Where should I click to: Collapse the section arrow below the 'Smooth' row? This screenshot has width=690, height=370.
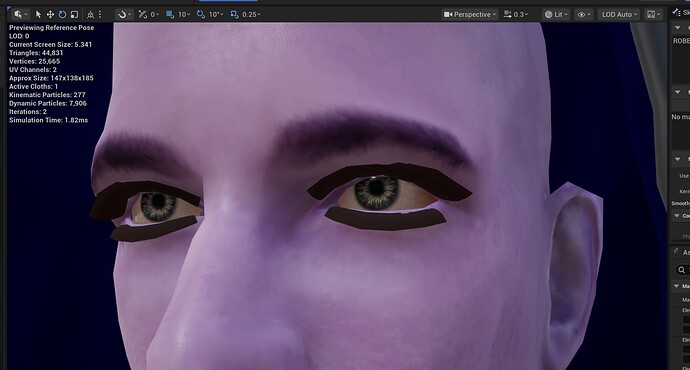678,216
